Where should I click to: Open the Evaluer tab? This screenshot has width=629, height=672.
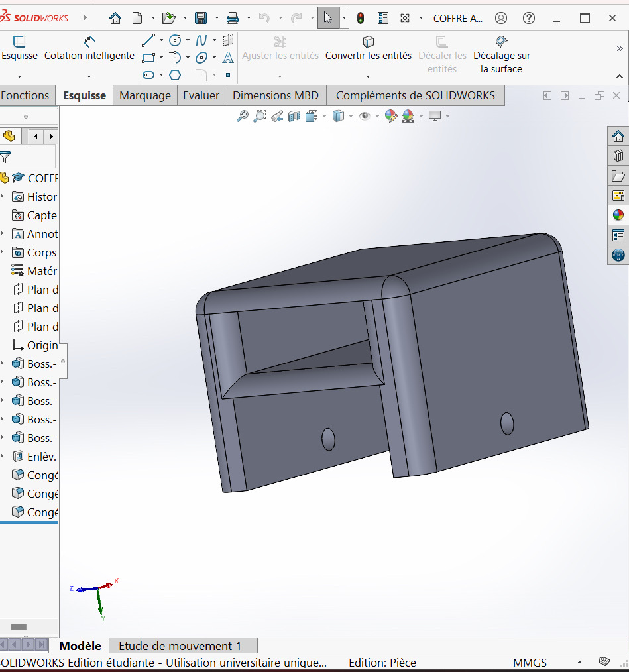[201, 95]
